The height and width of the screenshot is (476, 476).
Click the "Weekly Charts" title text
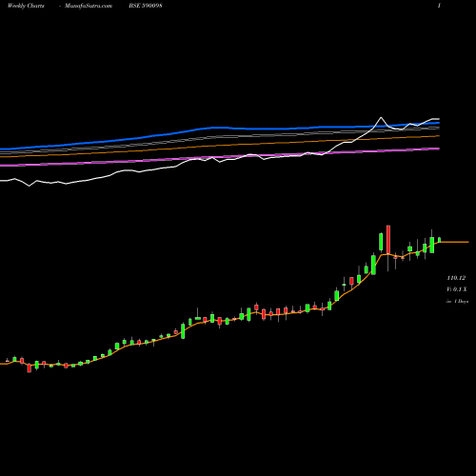[x=26, y=6]
